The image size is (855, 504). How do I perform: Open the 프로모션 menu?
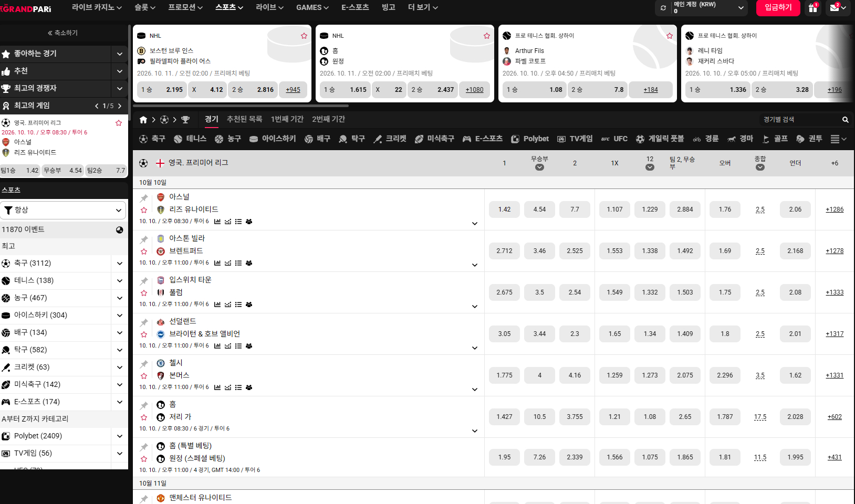(185, 7)
